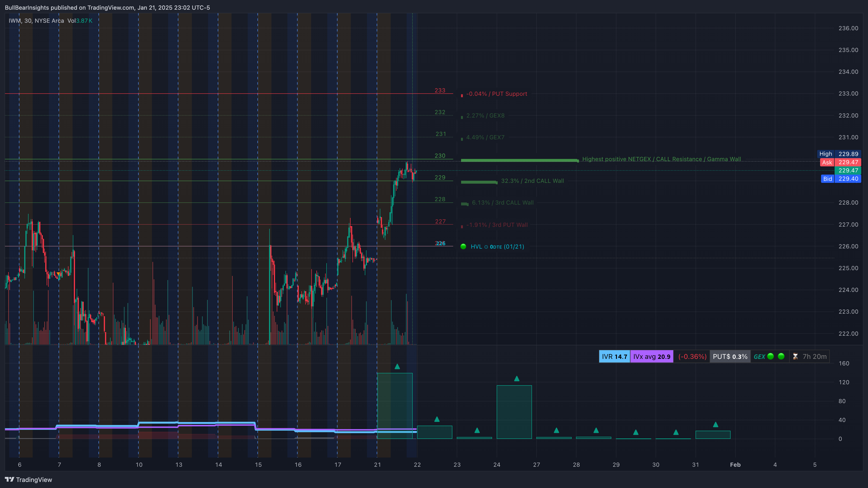868x488 pixels.
Task: Click the triangle marker above the 23 bar
Action: (477, 430)
